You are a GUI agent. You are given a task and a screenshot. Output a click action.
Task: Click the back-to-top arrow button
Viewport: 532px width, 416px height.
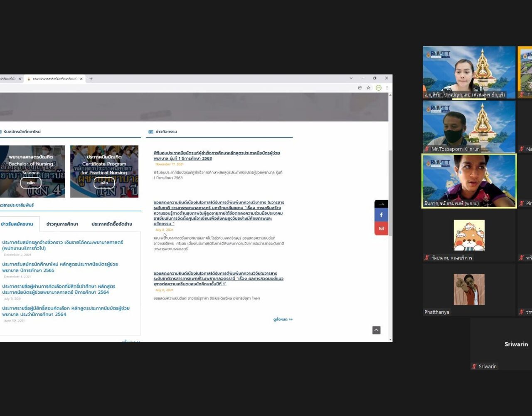click(376, 330)
